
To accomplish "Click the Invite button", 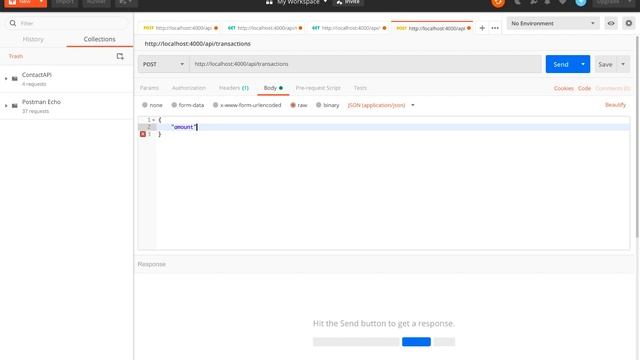I will (x=348, y=2).
